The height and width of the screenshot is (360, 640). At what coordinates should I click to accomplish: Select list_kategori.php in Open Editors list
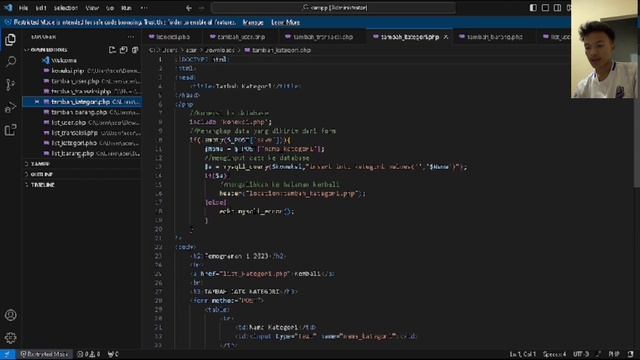click(82, 143)
